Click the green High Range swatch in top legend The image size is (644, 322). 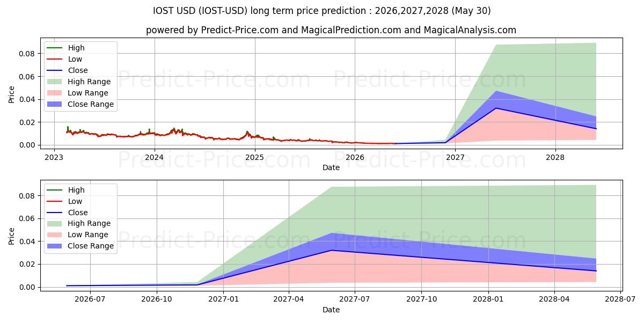[55, 82]
